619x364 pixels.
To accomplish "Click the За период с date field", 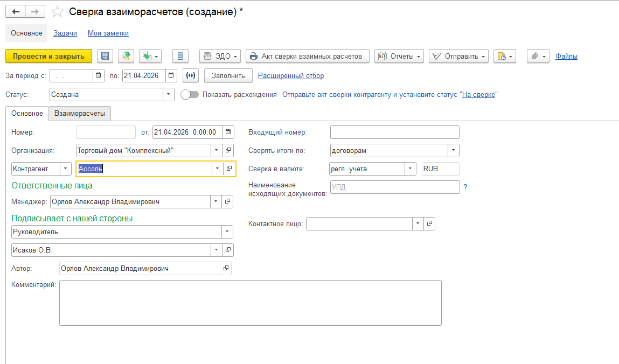I will [72, 75].
